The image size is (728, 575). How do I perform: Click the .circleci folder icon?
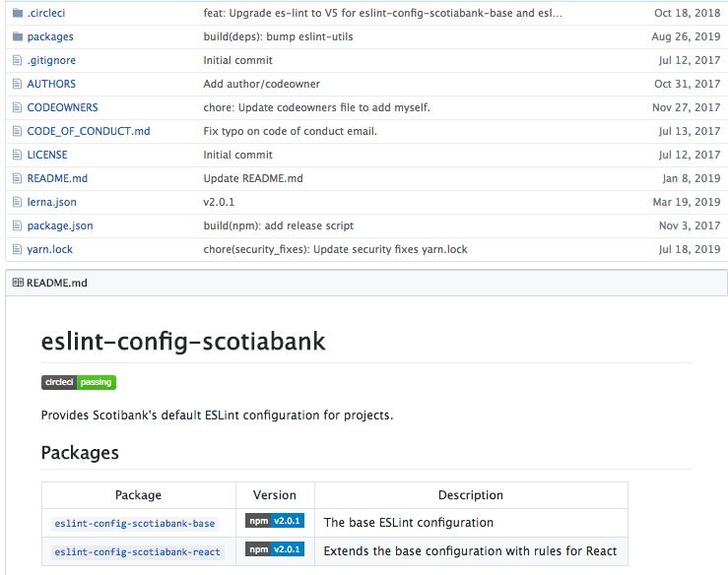click(x=18, y=13)
